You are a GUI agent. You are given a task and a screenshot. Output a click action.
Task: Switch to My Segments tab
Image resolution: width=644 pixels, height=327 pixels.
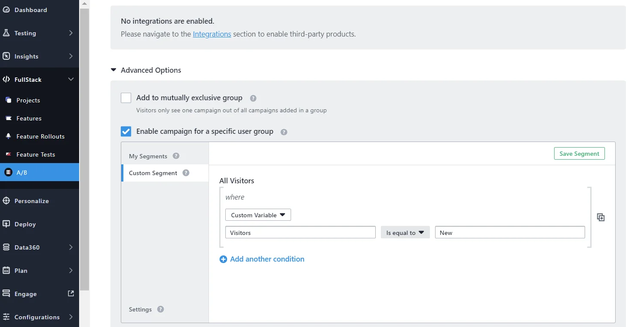(148, 156)
